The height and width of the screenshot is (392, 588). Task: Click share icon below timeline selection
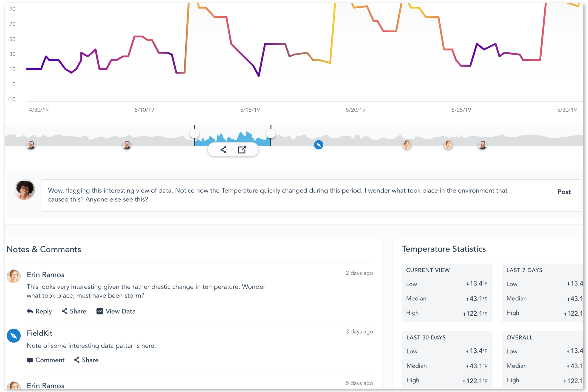[x=223, y=150]
